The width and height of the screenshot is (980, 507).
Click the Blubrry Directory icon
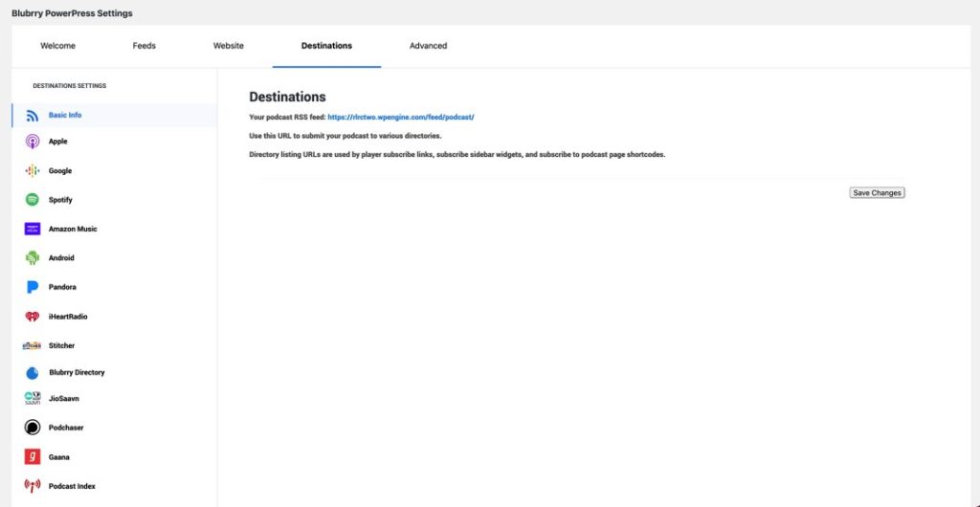pyautogui.click(x=33, y=373)
